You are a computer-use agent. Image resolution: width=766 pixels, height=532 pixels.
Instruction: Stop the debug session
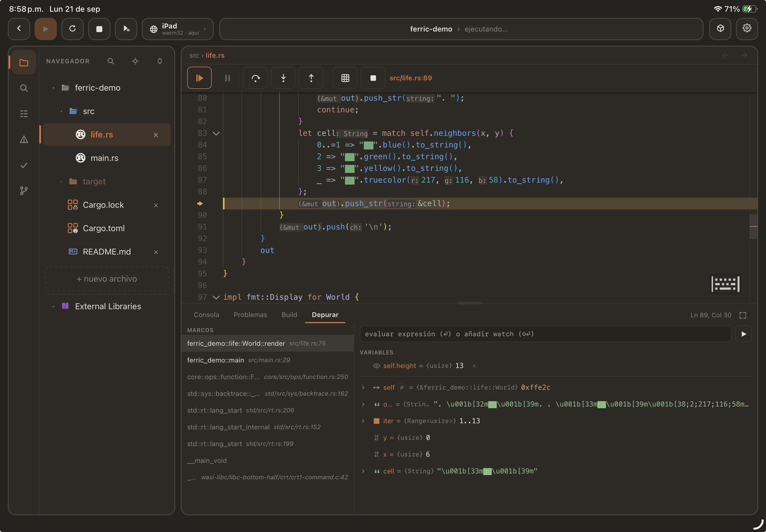tap(373, 78)
